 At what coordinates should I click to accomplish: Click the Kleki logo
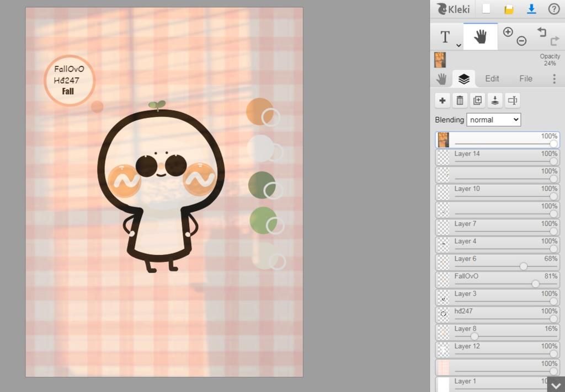454,9
